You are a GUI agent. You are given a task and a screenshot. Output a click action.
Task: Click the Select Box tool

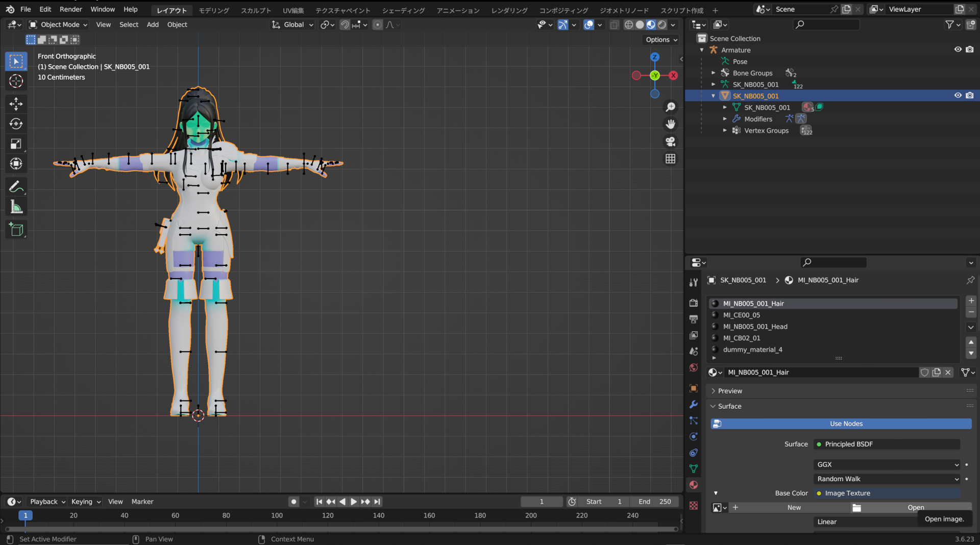pyautogui.click(x=16, y=61)
